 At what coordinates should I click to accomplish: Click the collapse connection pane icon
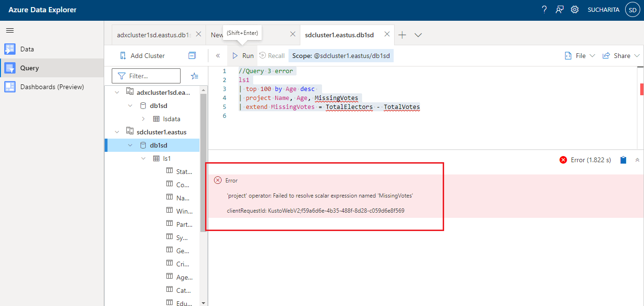pyautogui.click(x=218, y=55)
